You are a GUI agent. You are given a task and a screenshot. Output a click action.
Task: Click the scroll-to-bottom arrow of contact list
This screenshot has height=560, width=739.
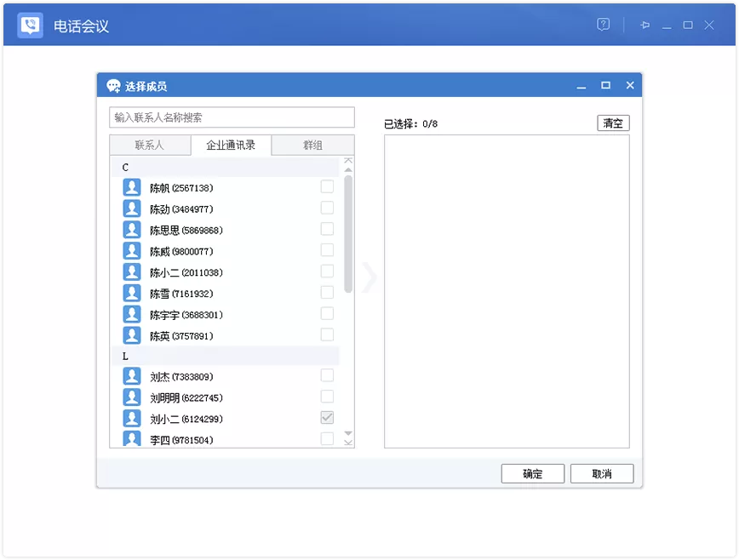[x=348, y=443]
